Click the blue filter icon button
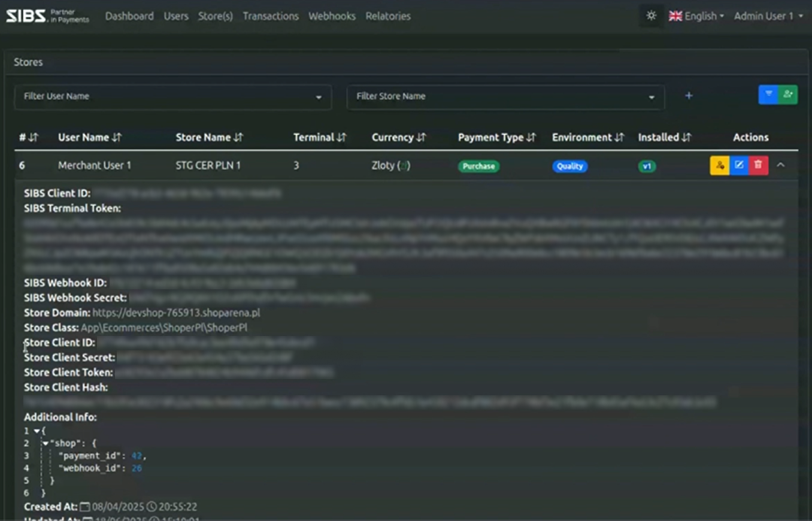Image resolution: width=812 pixels, height=521 pixels. click(x=768, y=95)
